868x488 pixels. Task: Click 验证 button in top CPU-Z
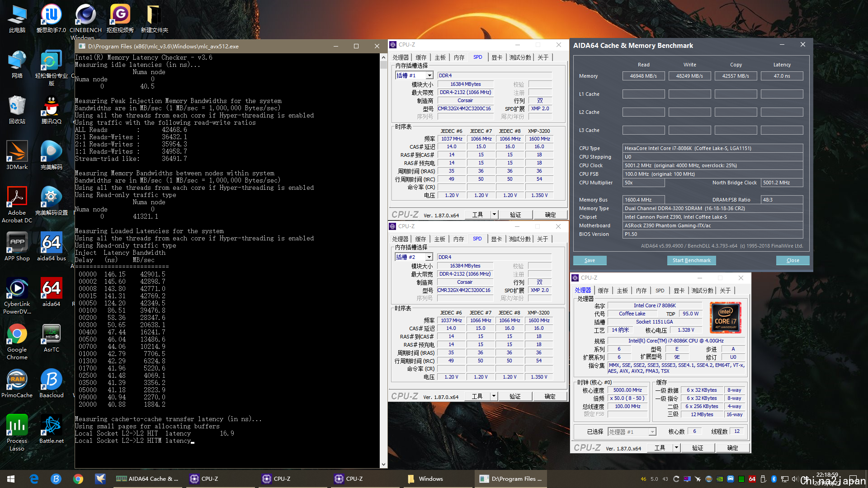tap(515, 215)
